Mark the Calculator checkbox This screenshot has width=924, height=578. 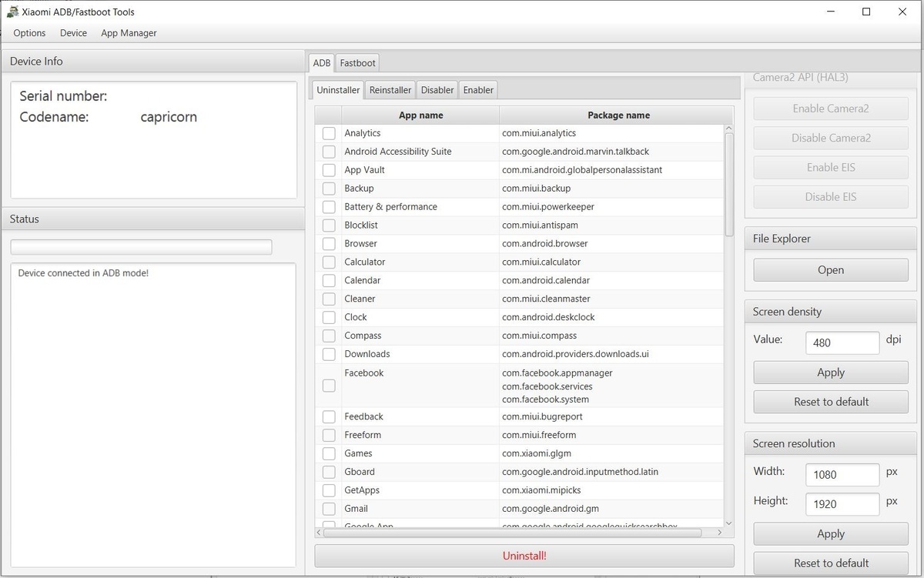click(x=329, y=262)
